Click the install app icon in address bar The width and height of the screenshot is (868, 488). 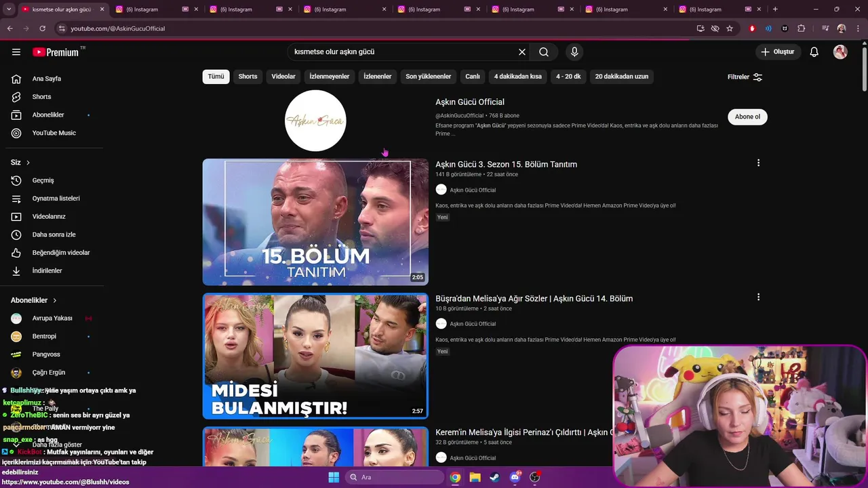(x=701, y=28)
